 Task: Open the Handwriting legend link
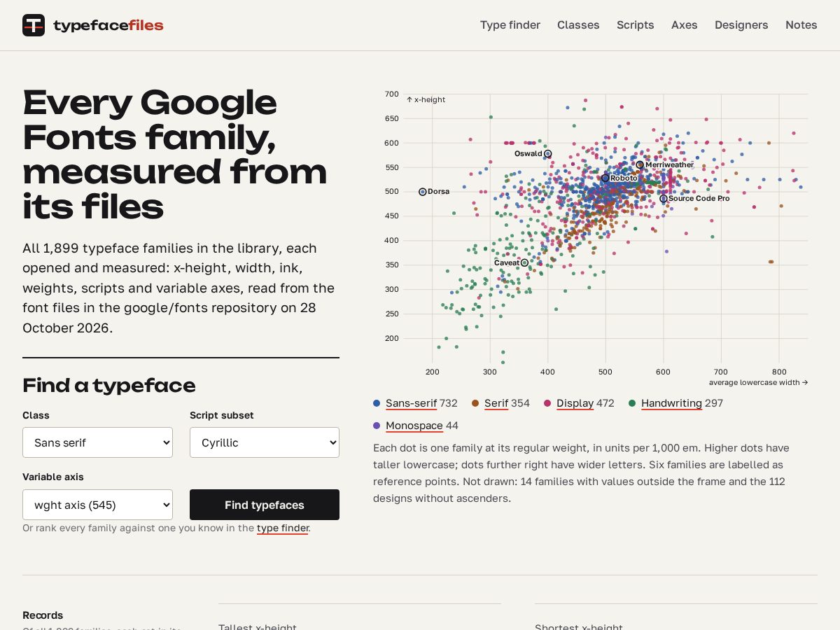pos(671,403)
